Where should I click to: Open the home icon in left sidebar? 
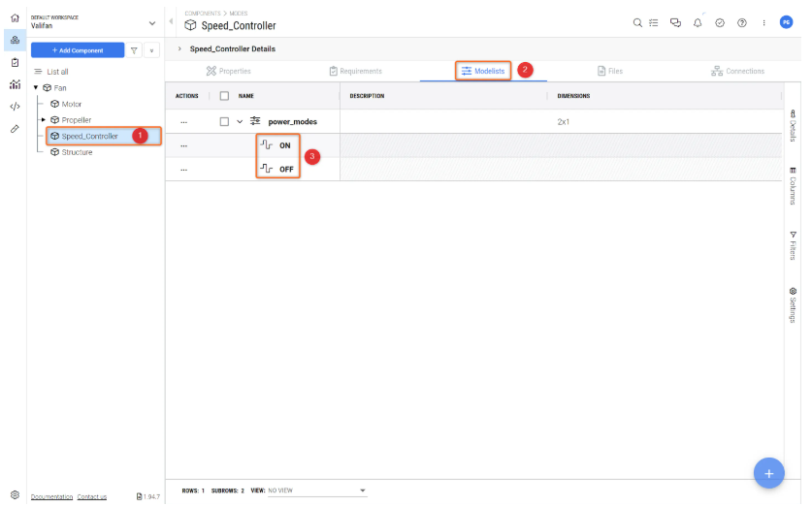(x=15, y=17)
